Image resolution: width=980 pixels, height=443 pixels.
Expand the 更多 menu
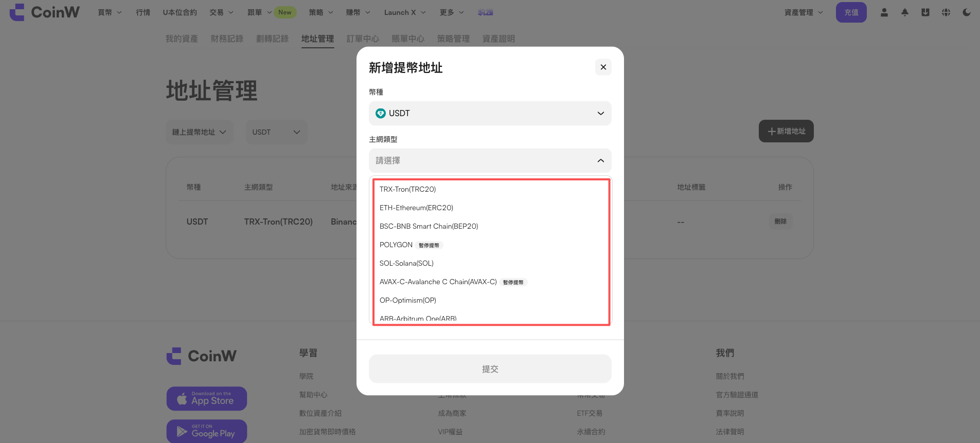tap(452, 12)
